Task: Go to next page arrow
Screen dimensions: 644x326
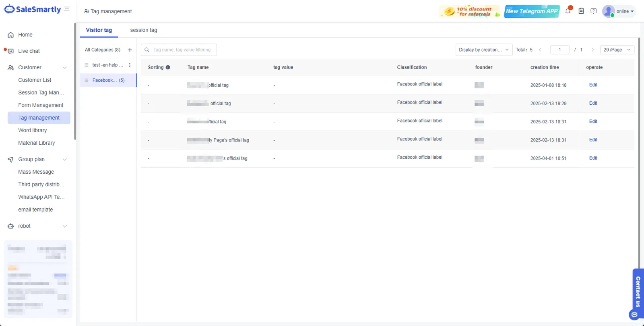Action: 592,50
